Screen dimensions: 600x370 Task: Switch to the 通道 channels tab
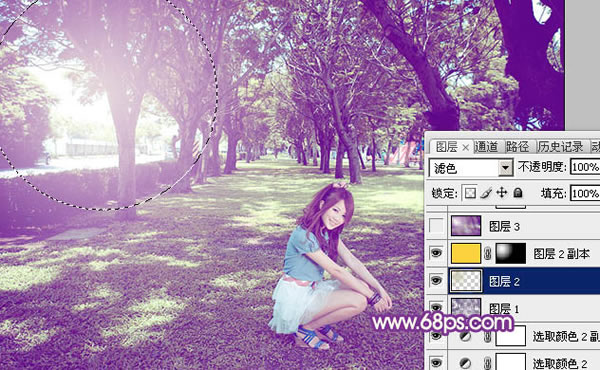tap(486, 147)
